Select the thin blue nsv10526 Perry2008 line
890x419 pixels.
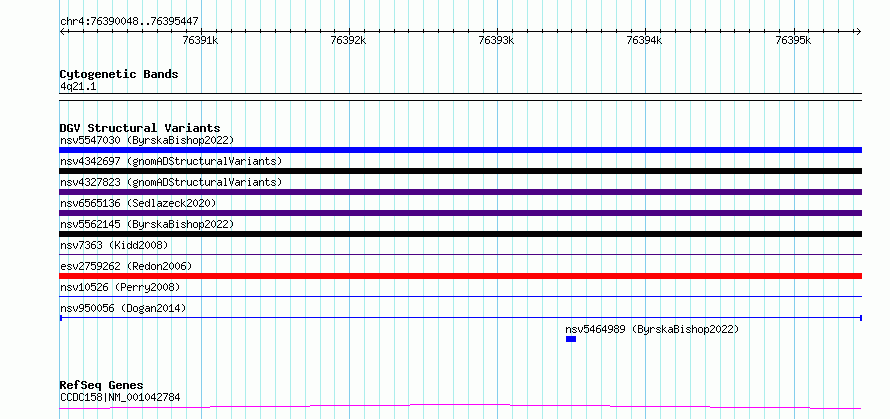(460, 296)
